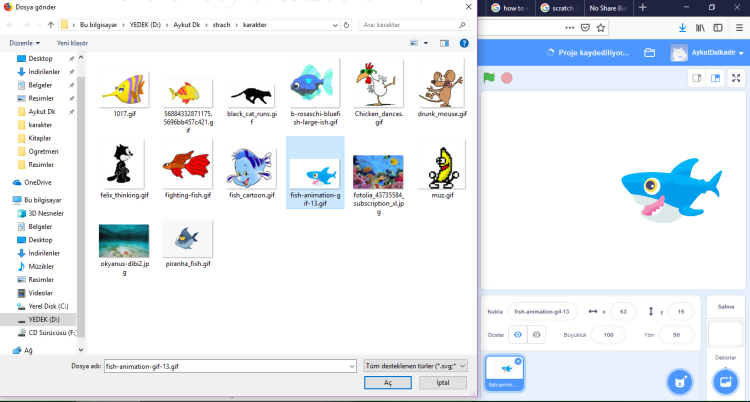Click the green flag in Scratch
750x402 pixels.
(489, 78)
